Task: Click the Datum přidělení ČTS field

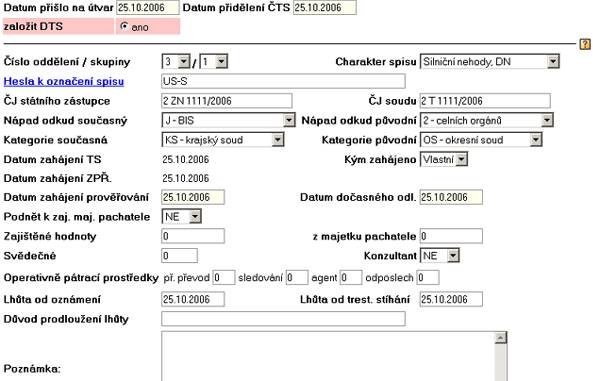Action: [325, 8]
